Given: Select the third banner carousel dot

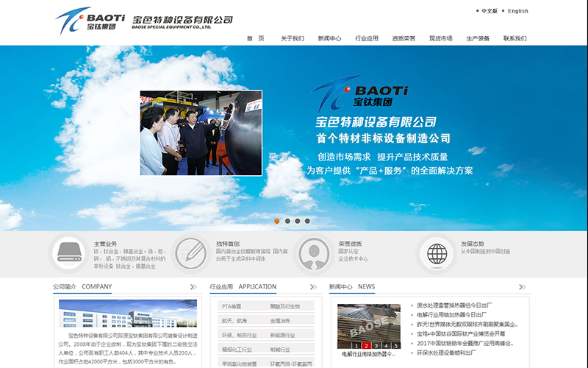Looking at the screenshot, I should (x=298, y=222).
